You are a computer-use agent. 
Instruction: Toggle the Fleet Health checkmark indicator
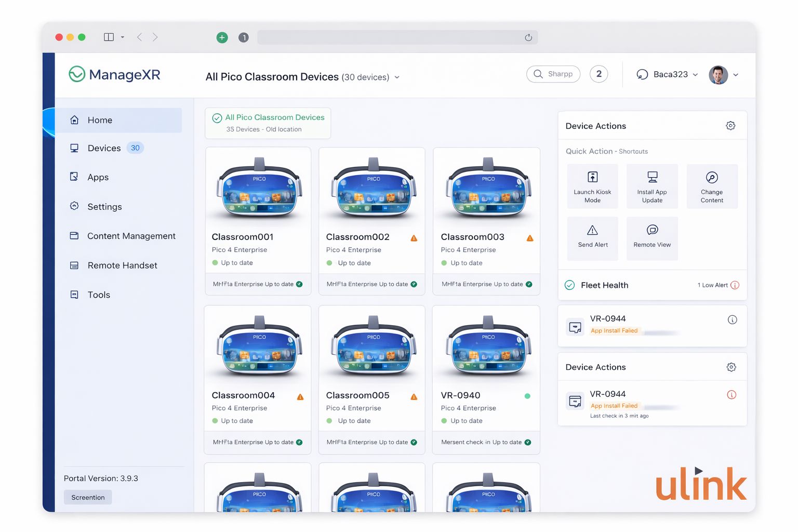pyautogui.click(x=570, y=285)
